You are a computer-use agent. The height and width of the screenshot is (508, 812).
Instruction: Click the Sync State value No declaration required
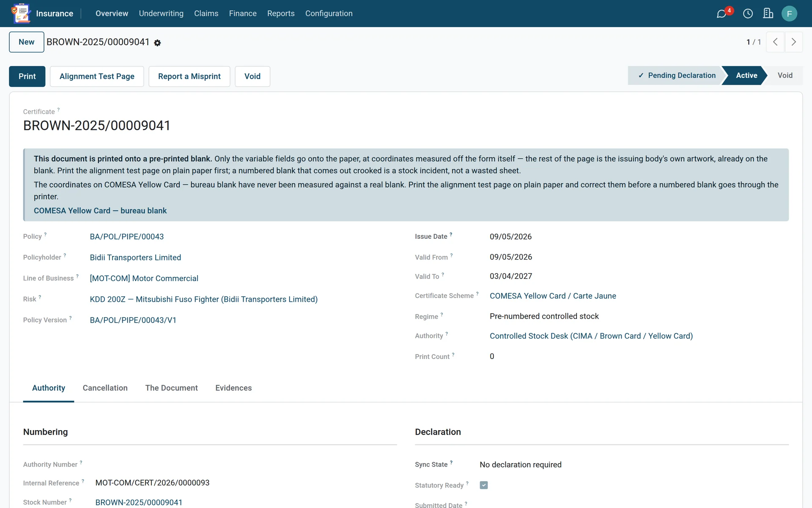[x=521, y=464]
